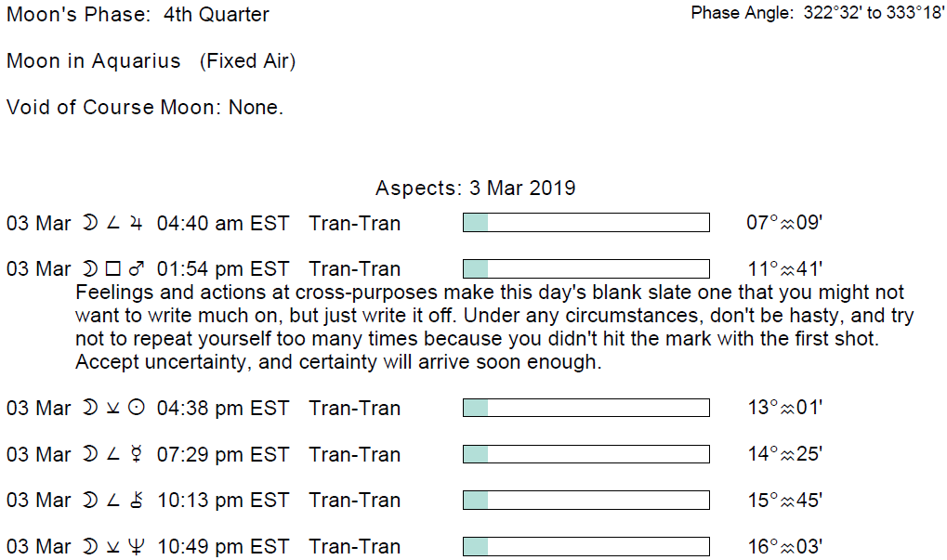Click the Sun glyph in the 04:38 pm aspect
Viewport: 947px width, 560px height.
click(137, 408)
